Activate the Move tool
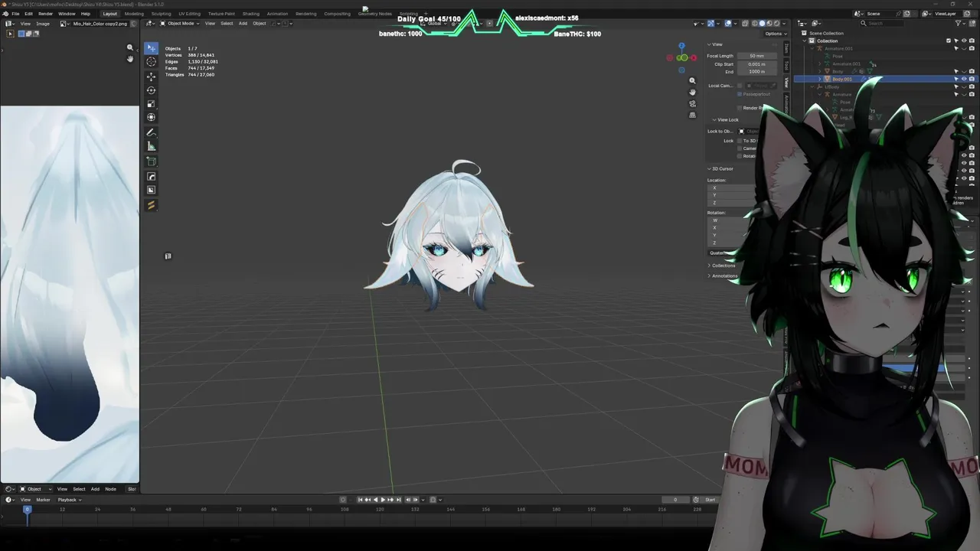The image size is (980, 551). tap(151, 77)
